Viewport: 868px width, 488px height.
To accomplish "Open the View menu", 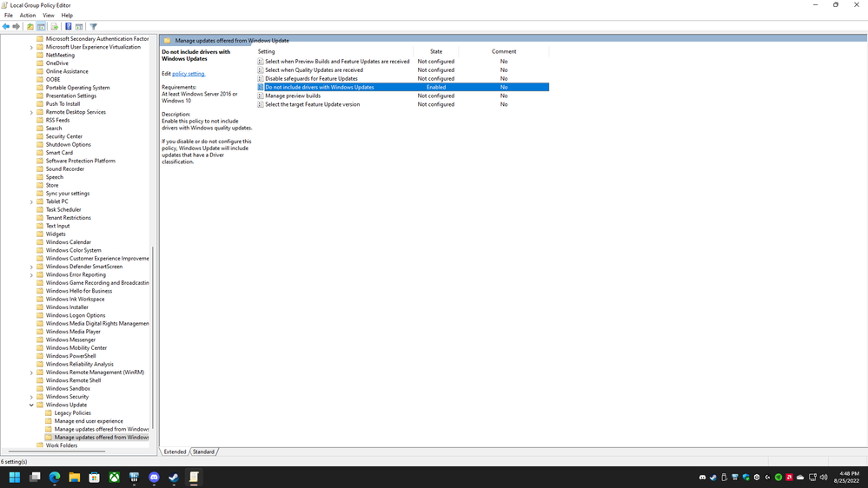I will [49, 16].
